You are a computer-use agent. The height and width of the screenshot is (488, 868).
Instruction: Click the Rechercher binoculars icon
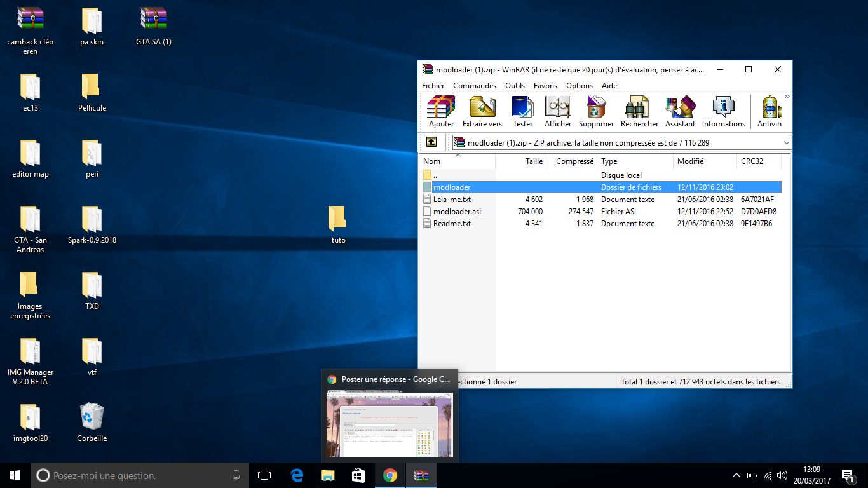(639, 111)
